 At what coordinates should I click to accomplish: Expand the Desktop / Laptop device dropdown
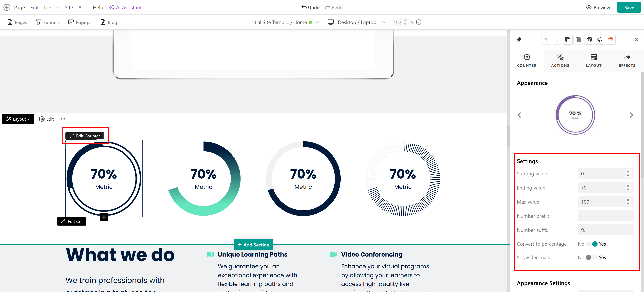pyautogui.click(x=384, y=22)
